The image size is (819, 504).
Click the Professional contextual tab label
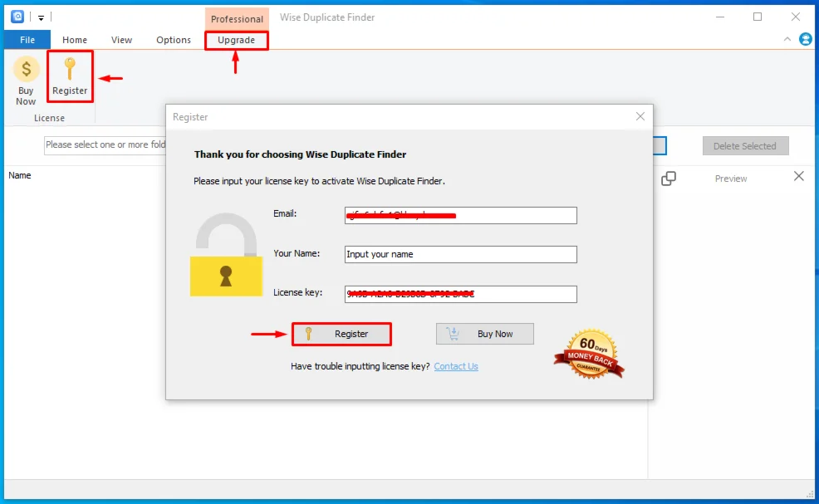tap(237, 19)
